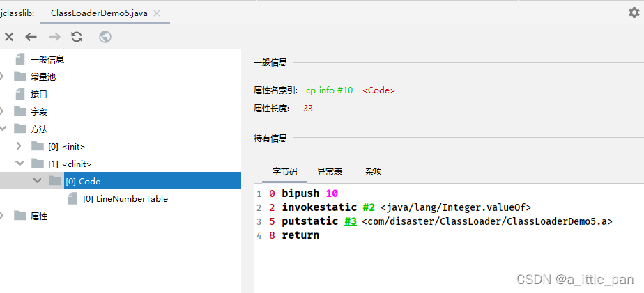Collapse the 方法 node arrow
644x293 pixels.
tap(3, 129)
